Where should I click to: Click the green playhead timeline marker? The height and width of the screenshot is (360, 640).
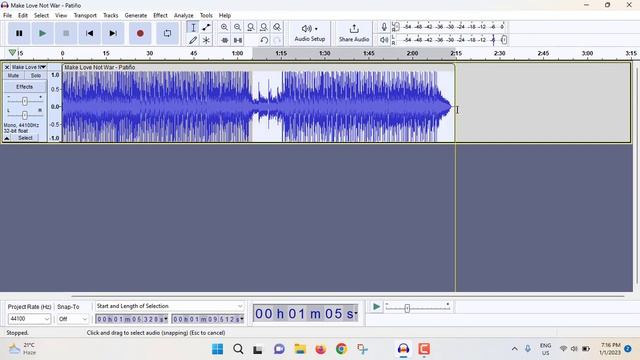click(12, 53)
